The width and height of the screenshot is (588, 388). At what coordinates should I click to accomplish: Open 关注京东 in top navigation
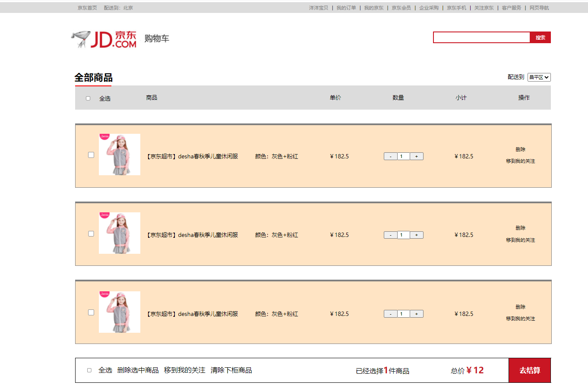click(484, 8)
